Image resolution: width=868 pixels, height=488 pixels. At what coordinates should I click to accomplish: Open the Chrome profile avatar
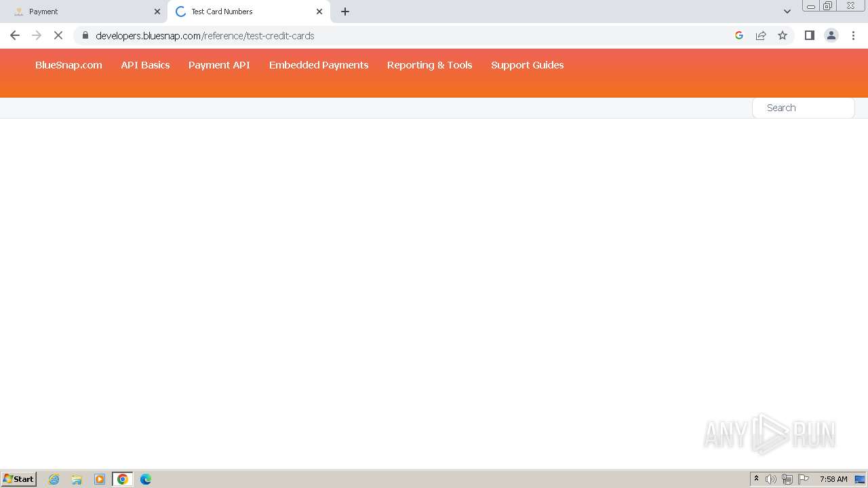[x=831, y=35]
